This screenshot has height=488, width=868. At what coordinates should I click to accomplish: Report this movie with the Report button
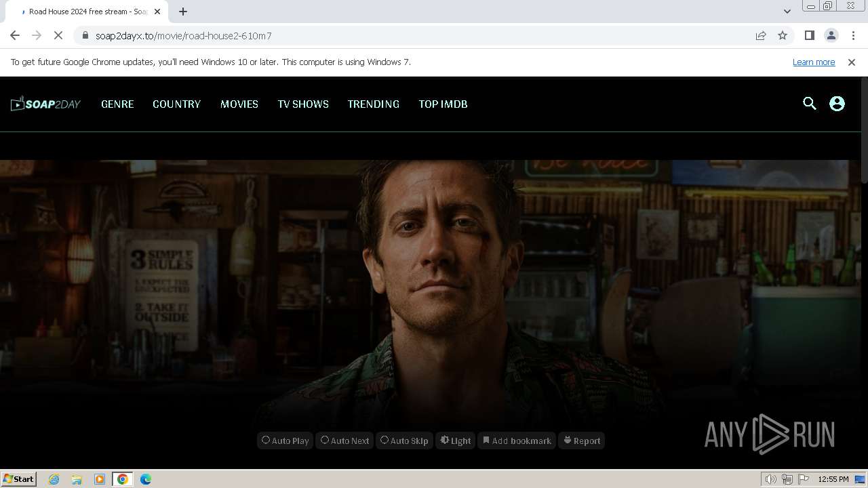(582, 441)
